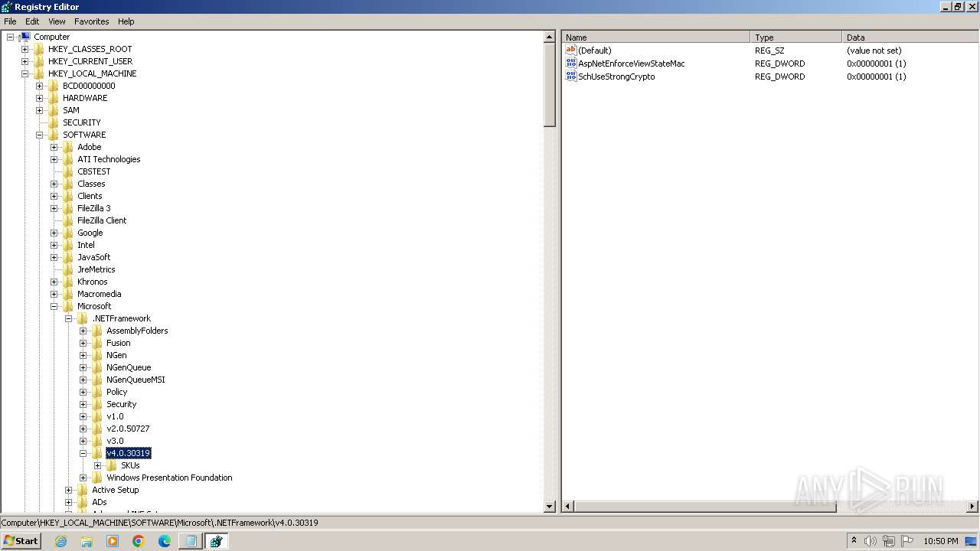
Task: Click the network tray icon
Action: pos(889,541)
